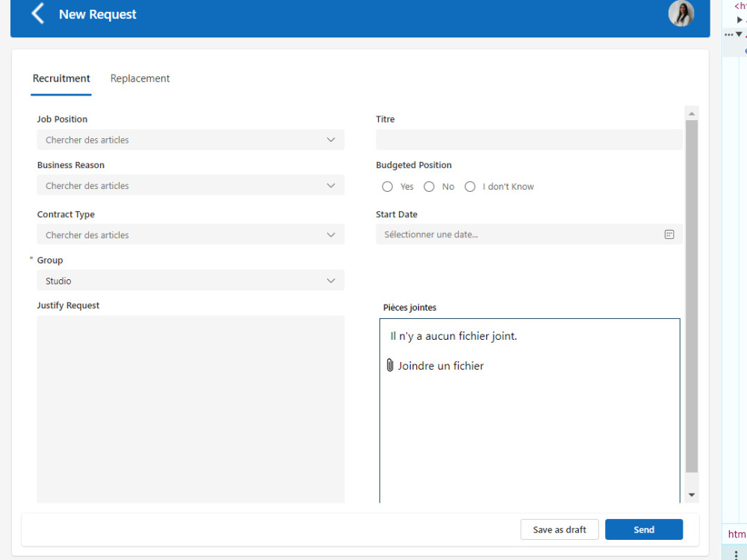Select the Recruitment tab

pos(61,78)
